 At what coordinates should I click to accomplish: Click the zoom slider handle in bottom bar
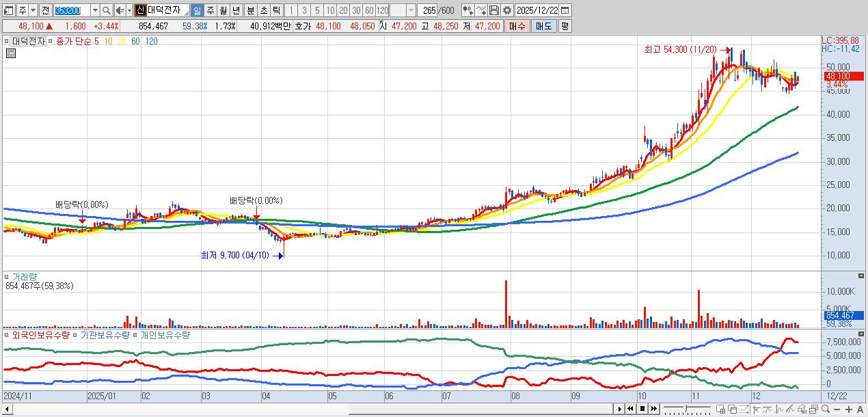pyautogui.click(x=686, y=409)
